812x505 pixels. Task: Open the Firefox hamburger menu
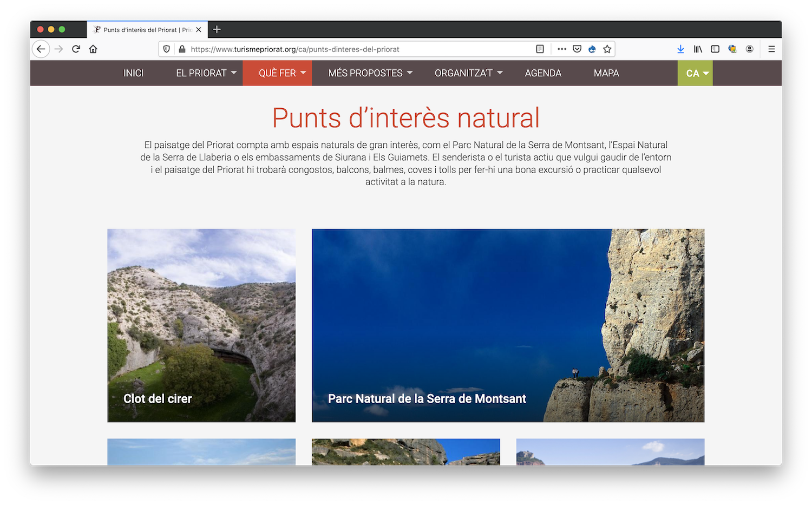pyautogui.click(x=771, y=49)
